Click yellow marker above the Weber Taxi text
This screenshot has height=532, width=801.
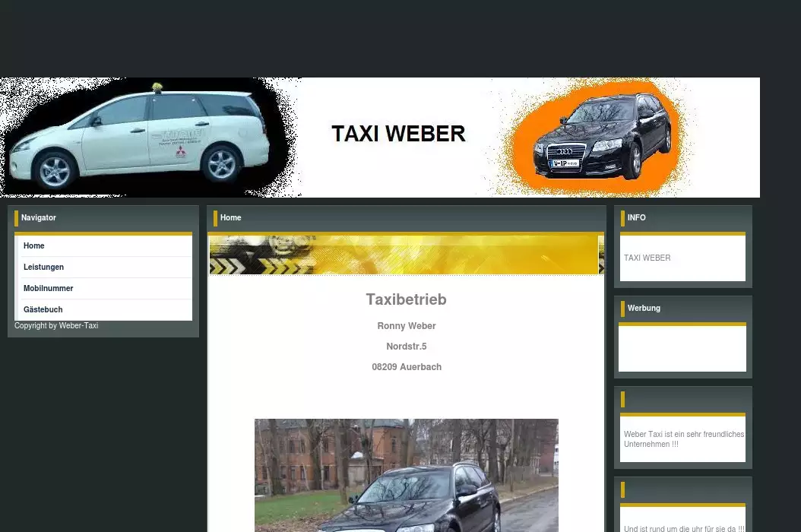point(622,399)
